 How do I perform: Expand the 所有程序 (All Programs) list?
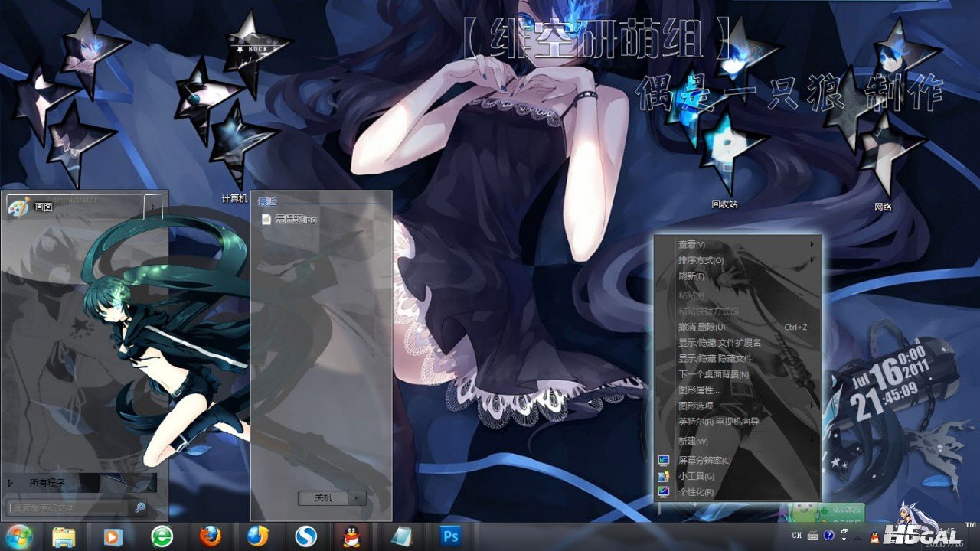click(x=47, y=483)
